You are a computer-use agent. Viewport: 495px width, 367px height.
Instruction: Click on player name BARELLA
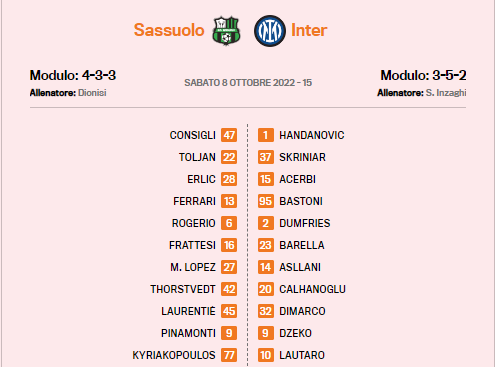point(302,245)
